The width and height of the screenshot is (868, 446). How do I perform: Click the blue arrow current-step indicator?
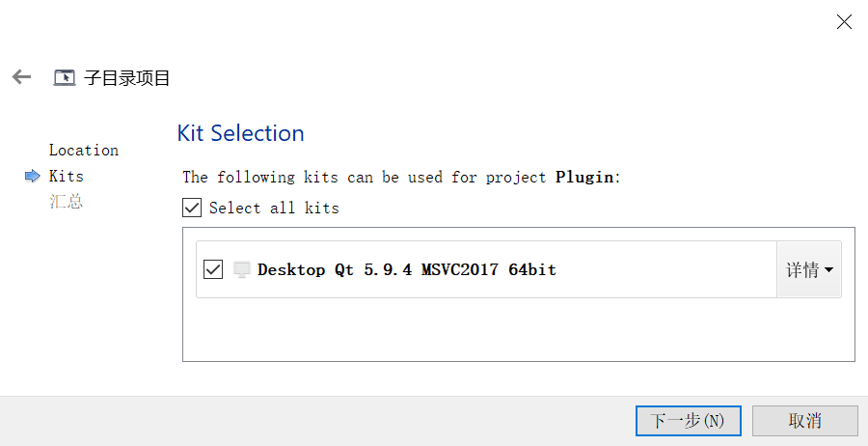pos(33,177)
